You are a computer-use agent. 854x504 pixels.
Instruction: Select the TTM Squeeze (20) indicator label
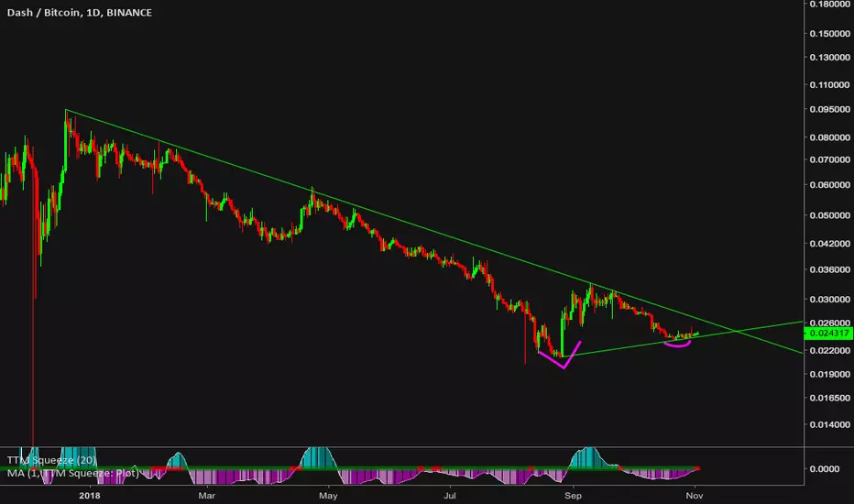[51, 460]
